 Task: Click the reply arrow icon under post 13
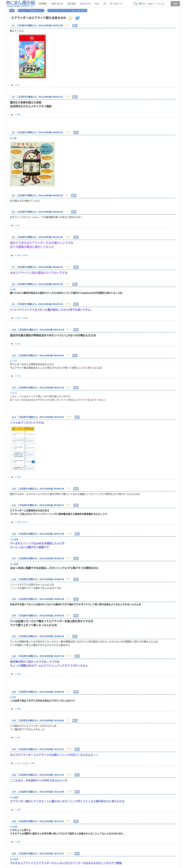click(12, 477)
